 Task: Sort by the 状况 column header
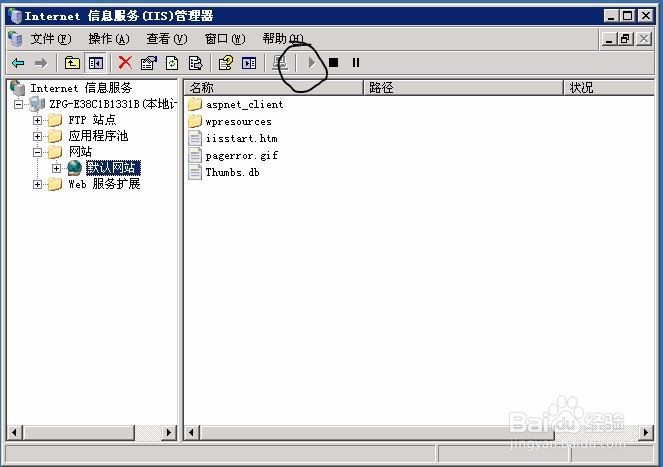[x=609, y=88]
